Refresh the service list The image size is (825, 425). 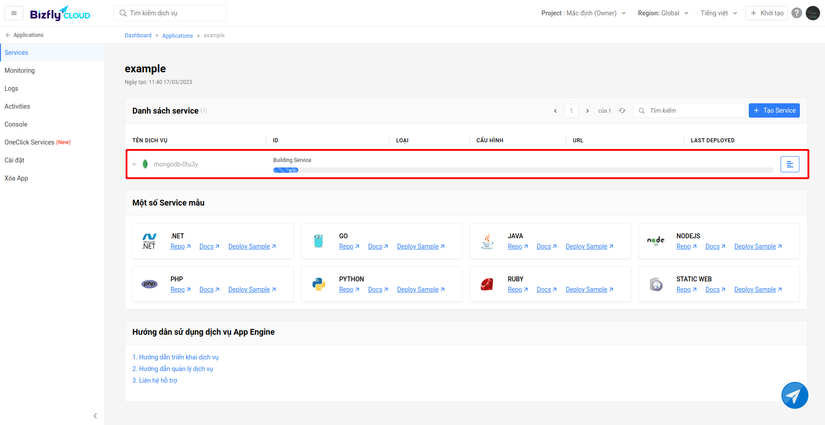pyautogui.click(x=622, y=111)
